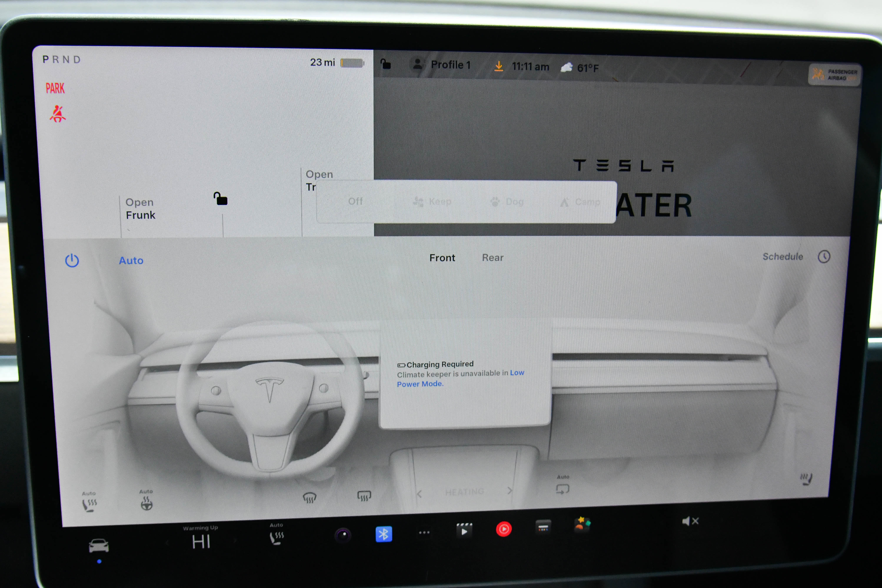Open the red music player app
Viewport: 882px width, 588px height.
point(504,529)
